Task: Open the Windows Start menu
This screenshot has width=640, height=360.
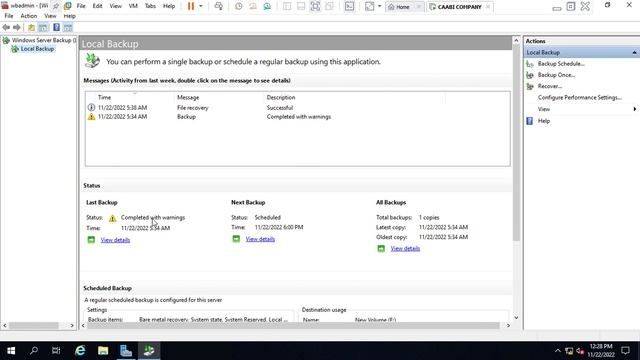Action: coord(11,351)
